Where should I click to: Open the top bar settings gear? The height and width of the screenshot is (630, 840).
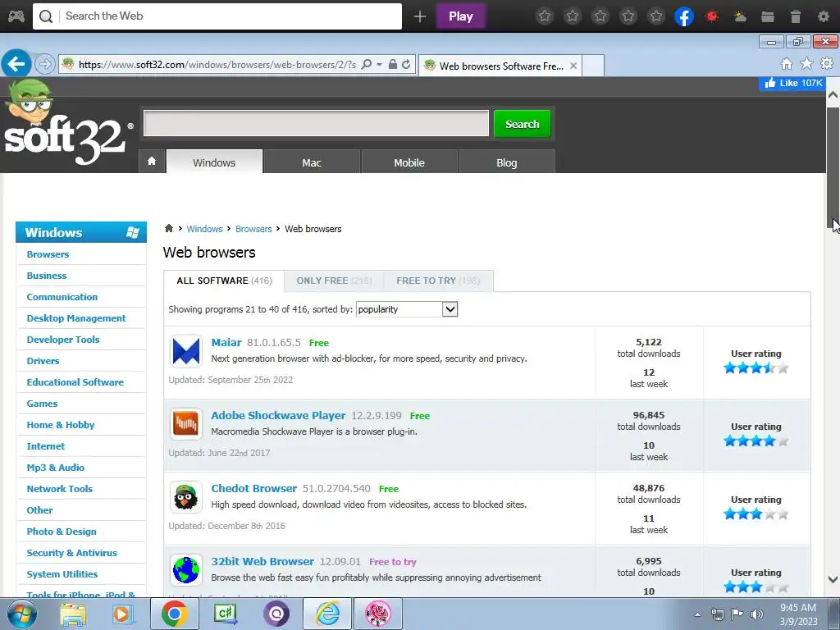[x=824, y=16]
